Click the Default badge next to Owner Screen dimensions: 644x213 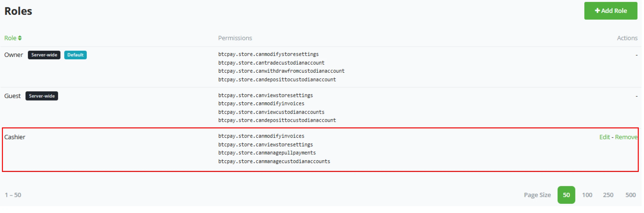75,55
